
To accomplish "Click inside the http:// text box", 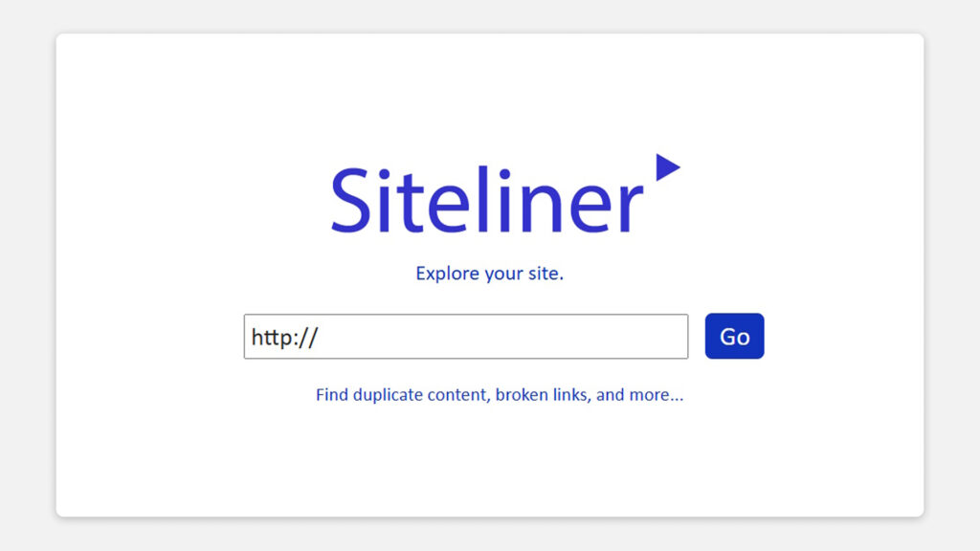I will [465, 337].
